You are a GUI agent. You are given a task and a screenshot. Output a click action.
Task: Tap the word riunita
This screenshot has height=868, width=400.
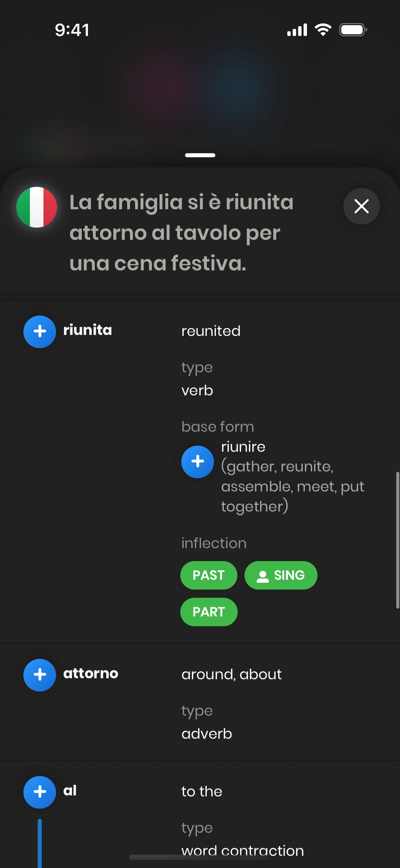[88, 330]
